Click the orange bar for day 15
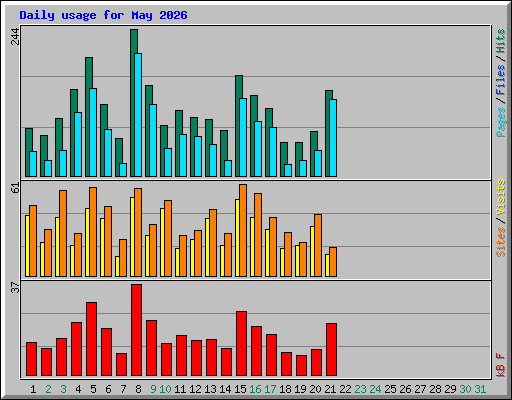 coord(243,230)
